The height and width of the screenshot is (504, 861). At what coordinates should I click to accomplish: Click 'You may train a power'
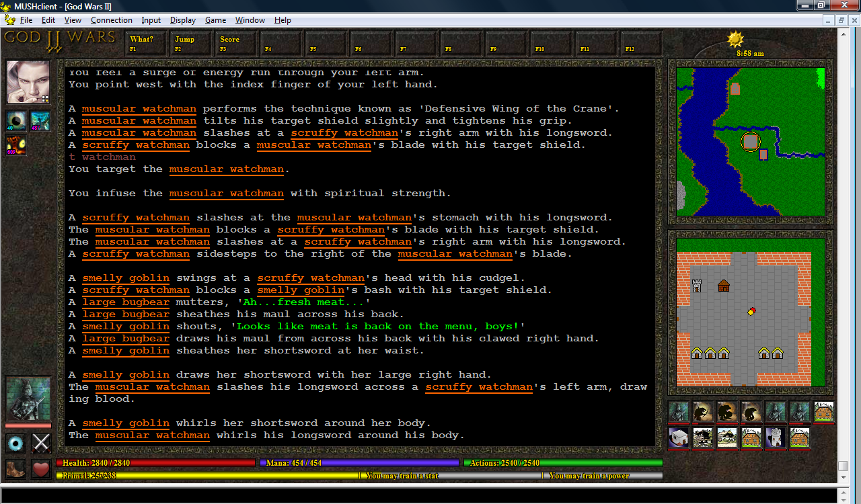pyautogui.click(x=589, y=476)
